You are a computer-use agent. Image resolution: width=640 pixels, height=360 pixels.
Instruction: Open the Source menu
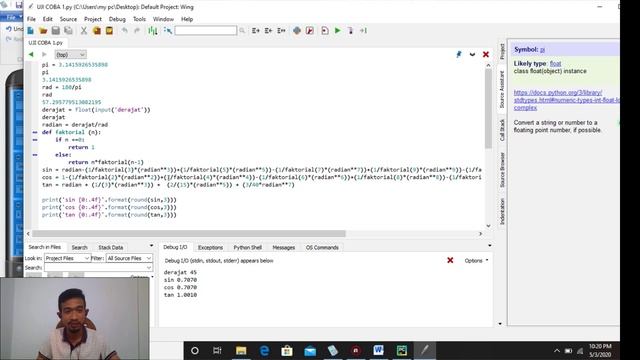68,19
